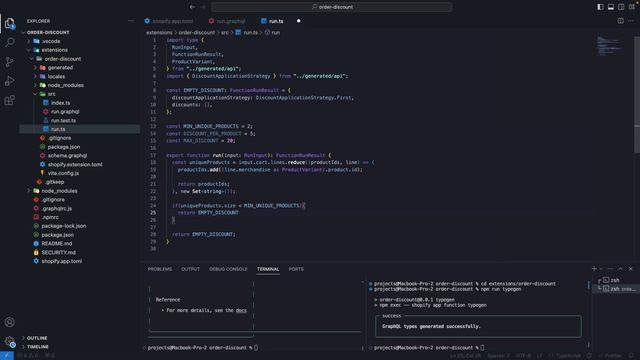Switch to the shopify.app.toml editor tab
This screenshot has height=360, width=640.
169,21
